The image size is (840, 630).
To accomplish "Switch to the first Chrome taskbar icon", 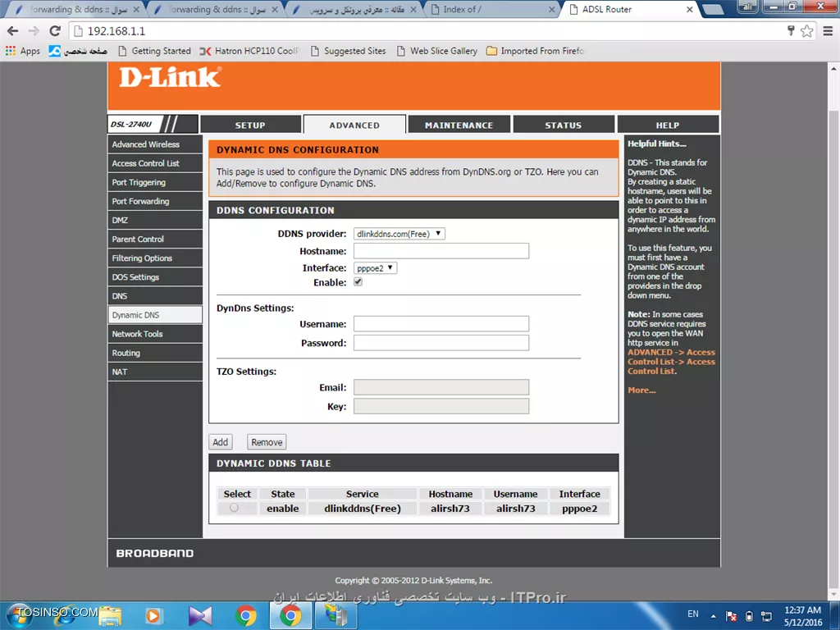I will pos(245,616).
